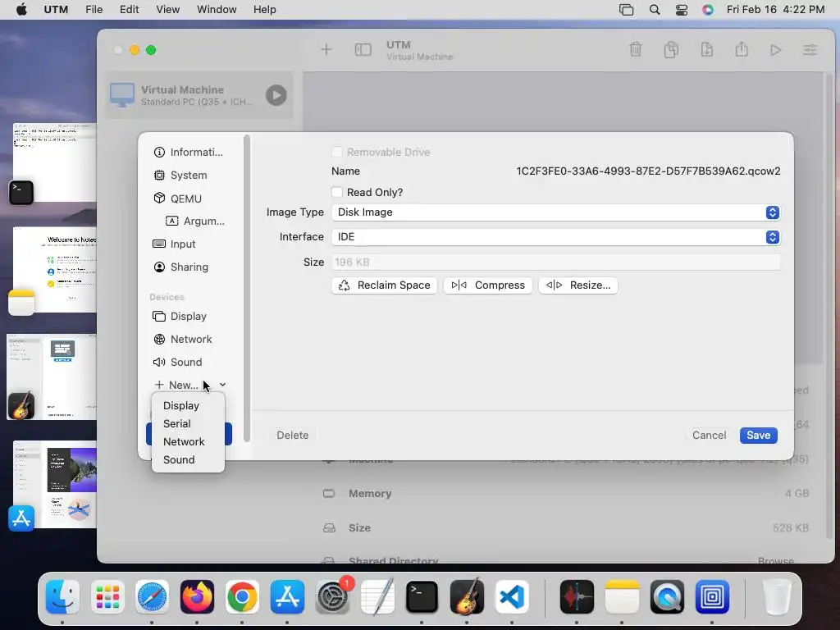Select the Virtual Machine list entry
Screen dimensions: 840x630
[x=199, y=95]
